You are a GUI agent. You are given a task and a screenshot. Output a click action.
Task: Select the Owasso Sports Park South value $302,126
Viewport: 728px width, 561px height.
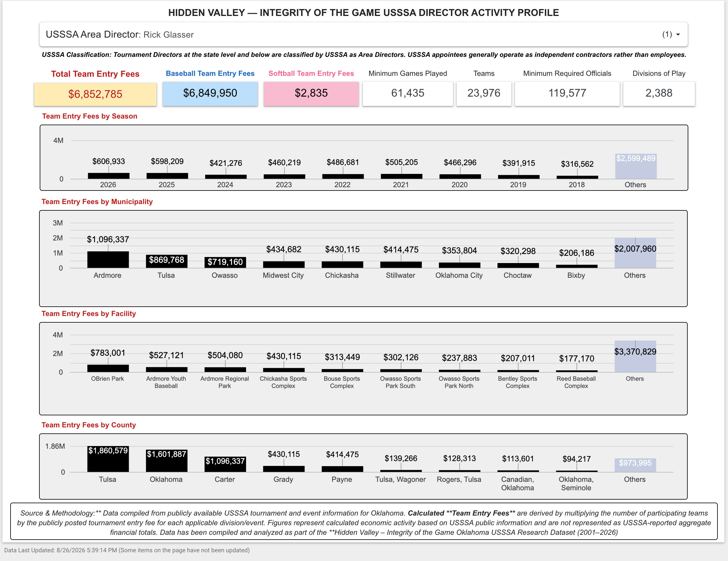click(401, 358)
